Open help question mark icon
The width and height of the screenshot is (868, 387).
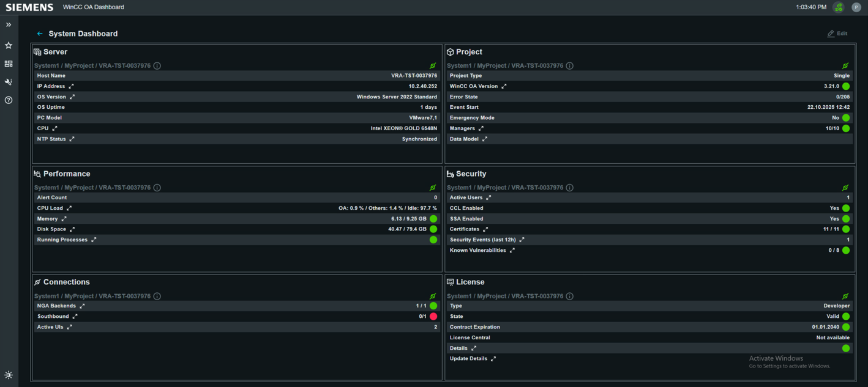point(9,100)
